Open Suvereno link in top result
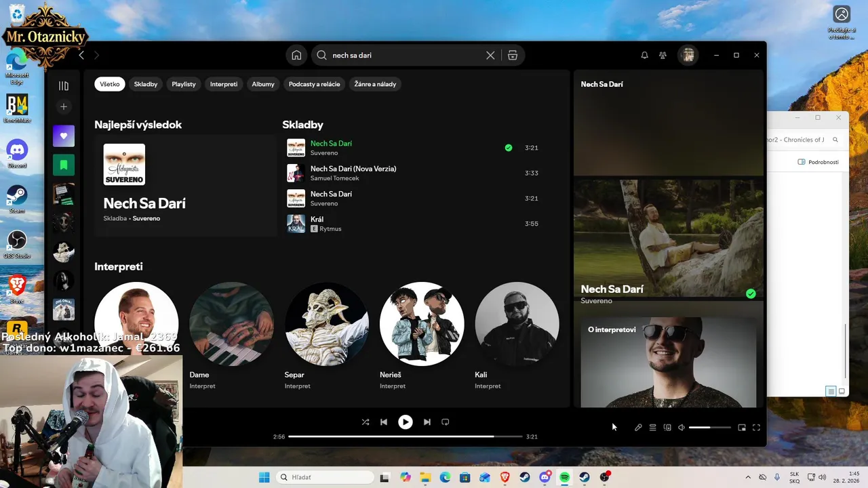 pyautogui.click(x=146, y=219)
